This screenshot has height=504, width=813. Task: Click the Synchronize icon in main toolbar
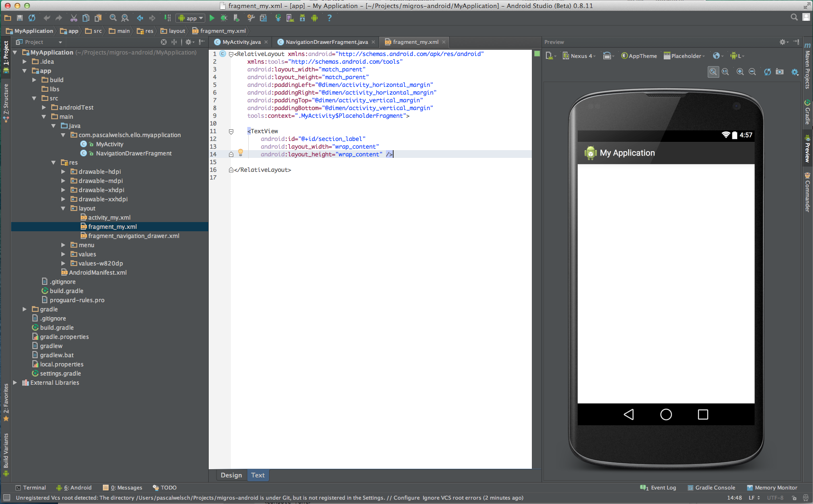click(x=32, y=18)
